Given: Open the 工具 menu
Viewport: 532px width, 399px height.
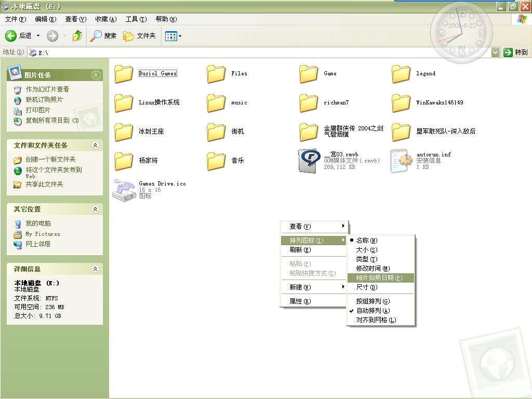Looking at the screenshot, I should pyautogui.click(x=136, y=19).
